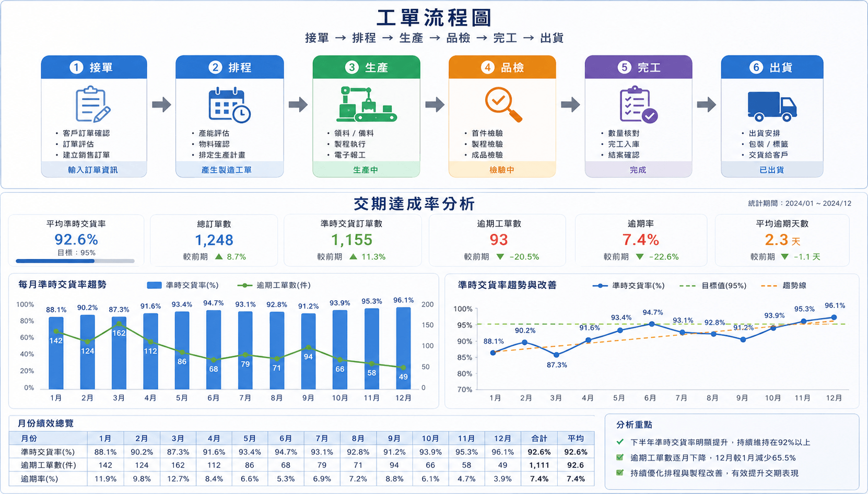Image resolution: width=868 pixels, height=494 pixels.
Task: Click the 96.1% data point on line chart
Action: tap(834, 317)
